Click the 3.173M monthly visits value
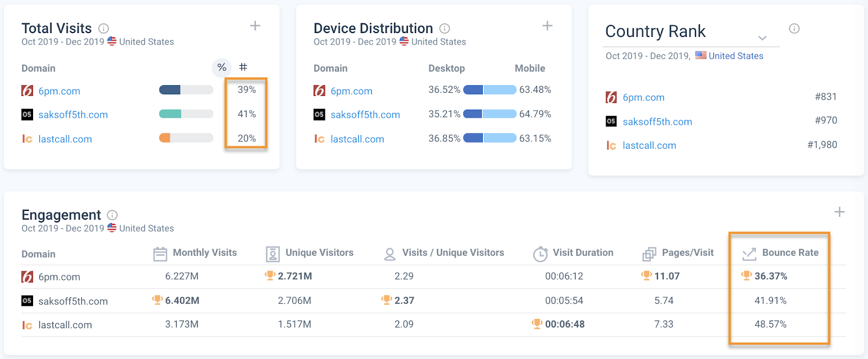The height and width of the screenshot is (359, 868). [x=182, y=324]
